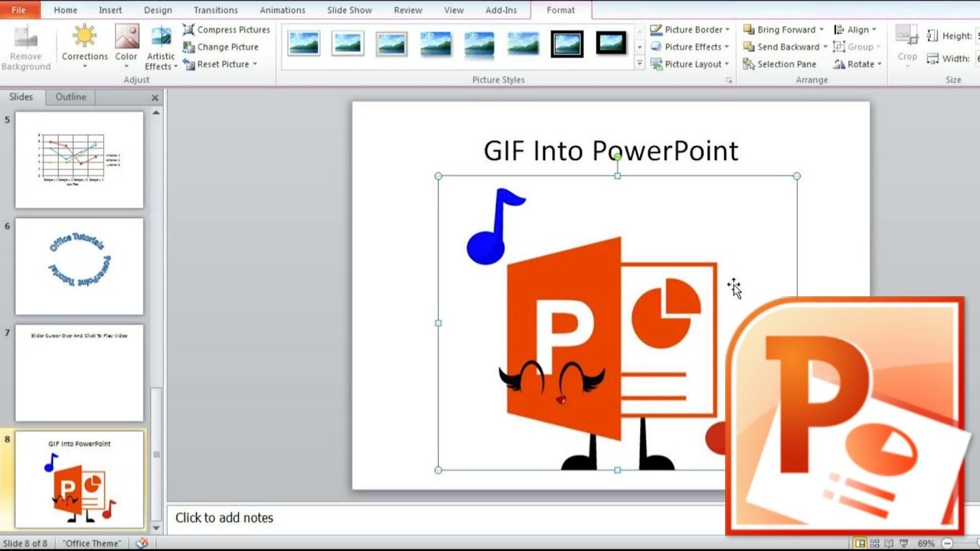Switch to Normal view in status bar
Viewport: 980px width, 551px height.
click(861, 543)
